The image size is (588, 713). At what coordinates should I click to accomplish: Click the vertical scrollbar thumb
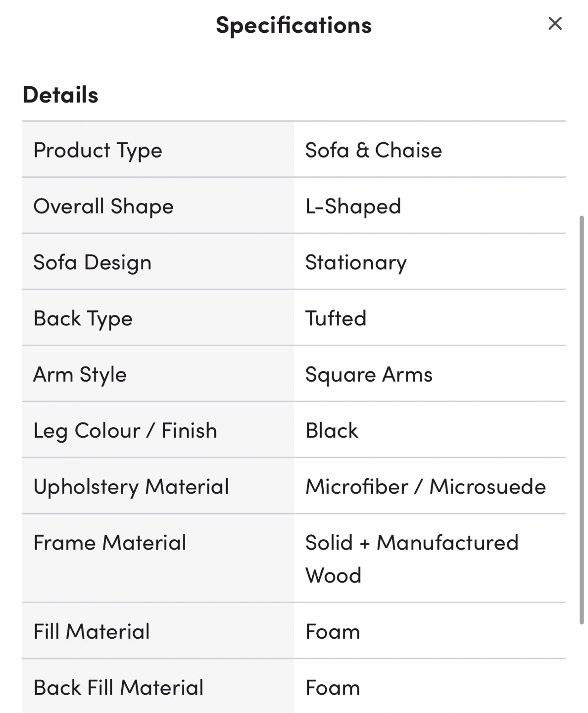pos(582,420)
